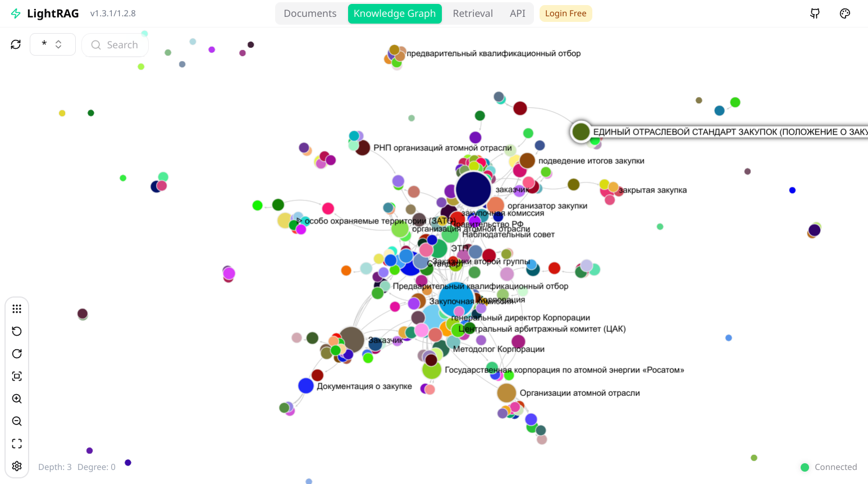The height and width of the screenshot is (484, 868).
Task: Click the Degree: 0 status text
Action: 97,467
